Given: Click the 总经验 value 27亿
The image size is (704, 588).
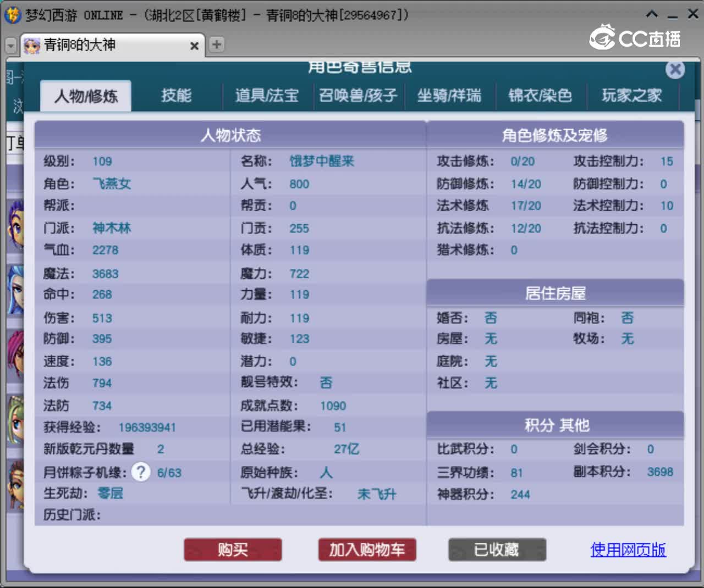Looking at the screenshot, I should (x=346, y=449).
